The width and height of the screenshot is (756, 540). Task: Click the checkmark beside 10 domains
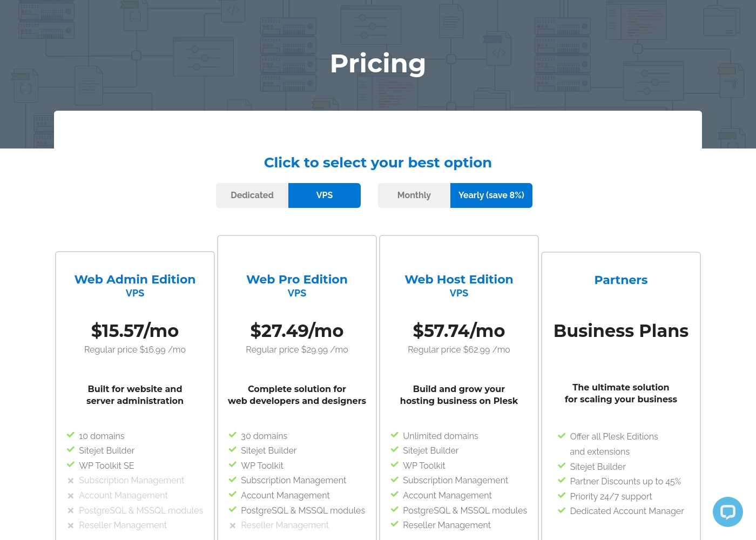click(71, 435)
